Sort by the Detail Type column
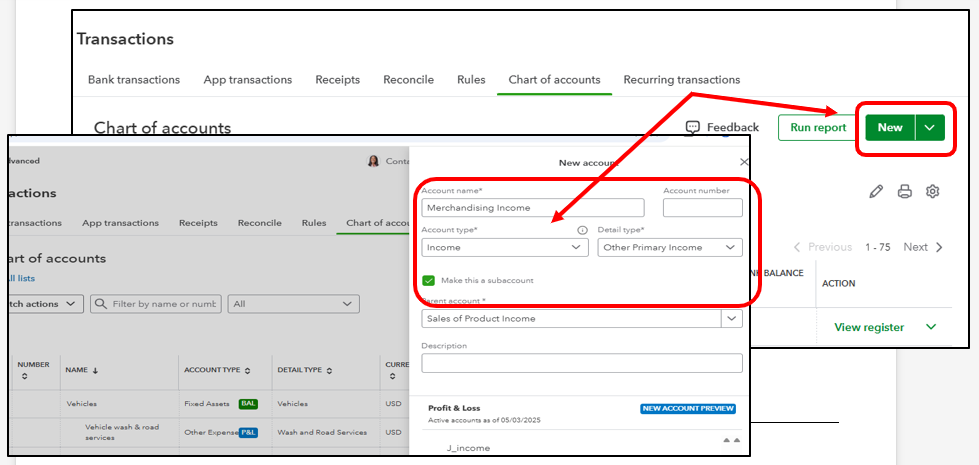Screen dimensions: 979x465 pyautogui.click(x=305, y=370)
